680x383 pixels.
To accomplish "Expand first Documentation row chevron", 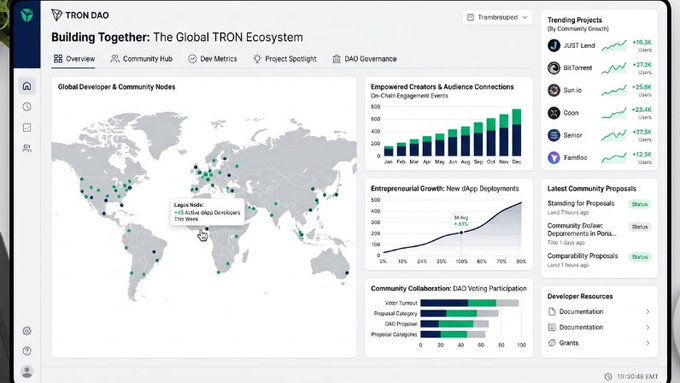I will click(x=648, y=311).
